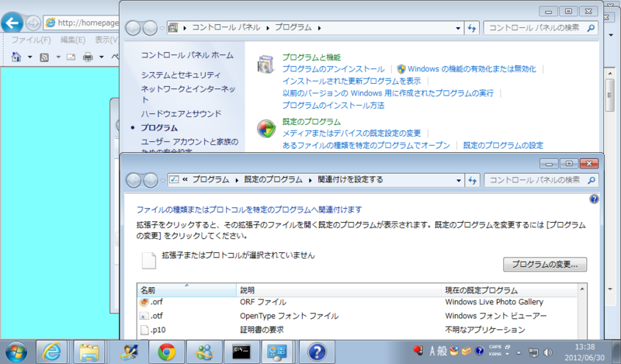Click プログラムのインストール方法 link
This screenshot has width=621, height=364.
pos(333,106)
